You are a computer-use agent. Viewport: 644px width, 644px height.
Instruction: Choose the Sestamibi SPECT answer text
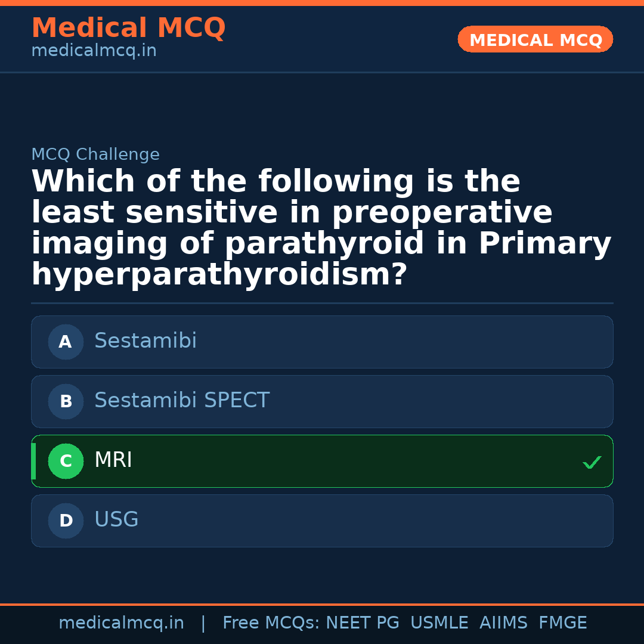pyautogui.click(x=182, y=401)
